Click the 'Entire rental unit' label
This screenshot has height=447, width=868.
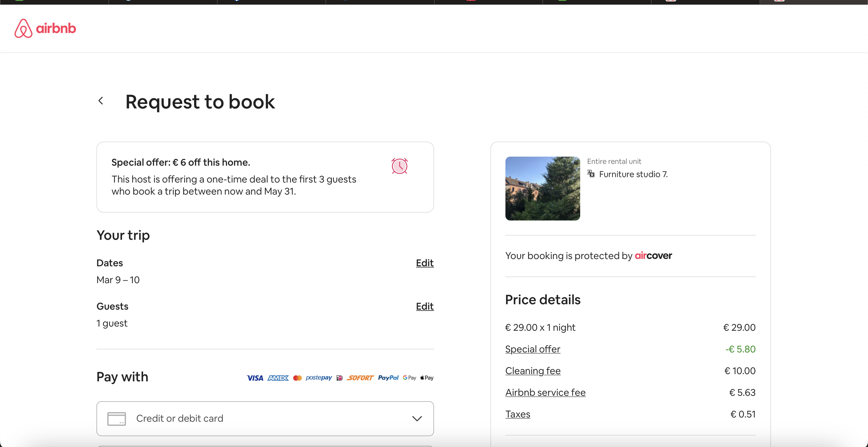coord(614,161)
